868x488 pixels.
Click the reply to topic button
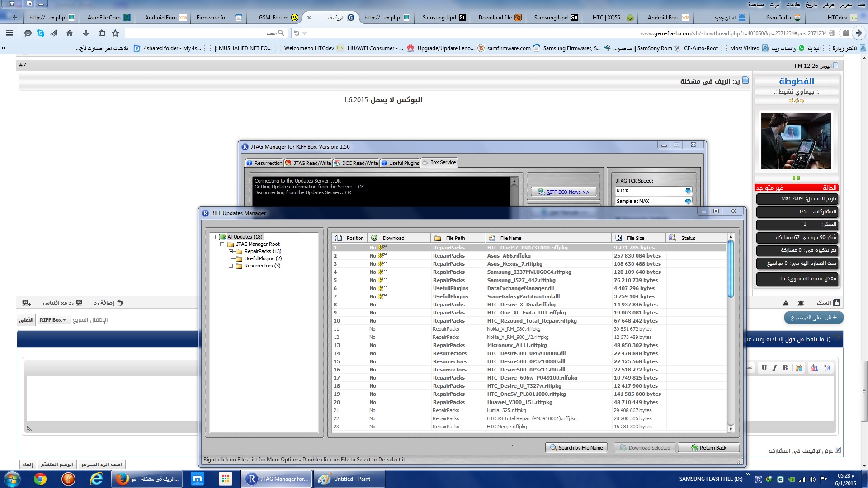click(x=814, y=318)
